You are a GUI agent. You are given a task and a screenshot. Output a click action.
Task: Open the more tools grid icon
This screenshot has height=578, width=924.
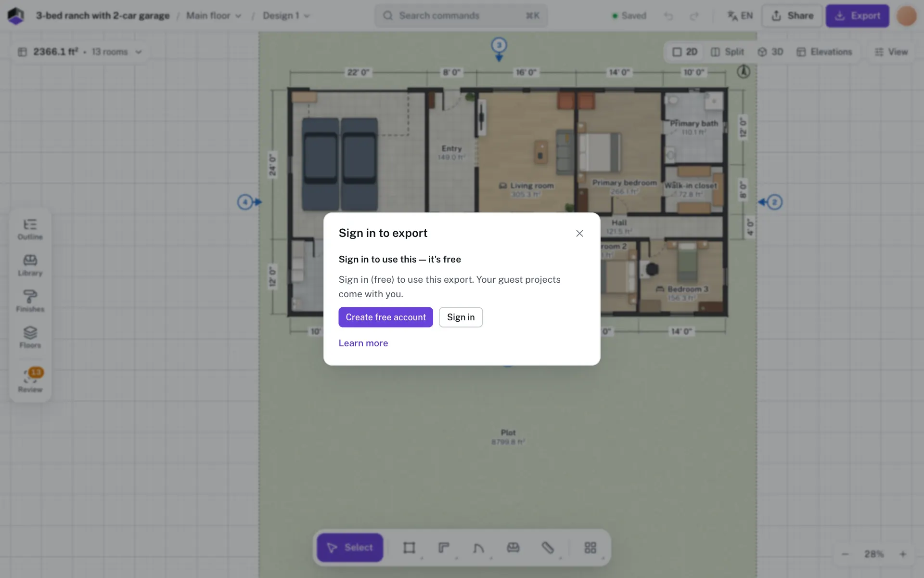pos(590,548)
